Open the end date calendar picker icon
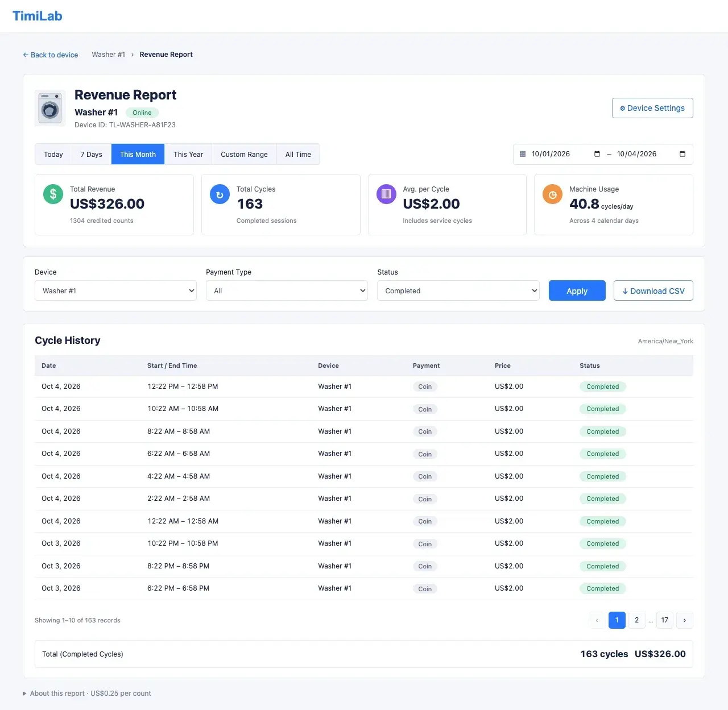The width and height of the screenshot is (728, 710). (682, 154)
